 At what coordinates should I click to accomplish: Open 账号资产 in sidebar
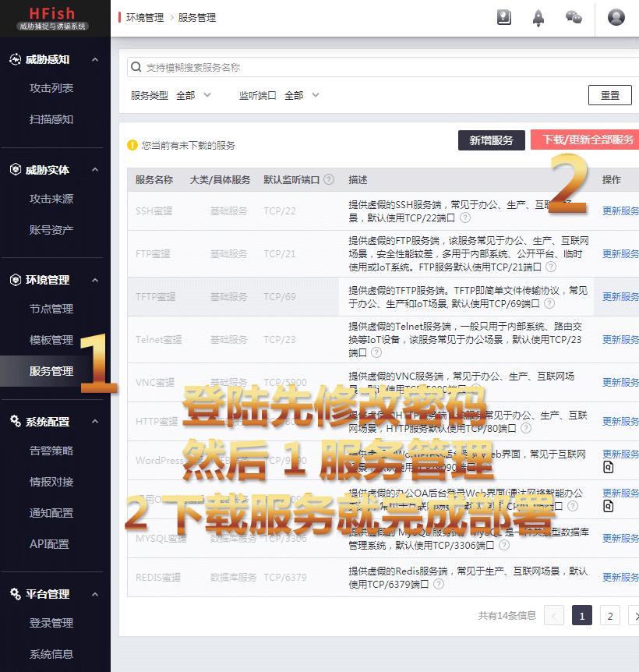51,230
